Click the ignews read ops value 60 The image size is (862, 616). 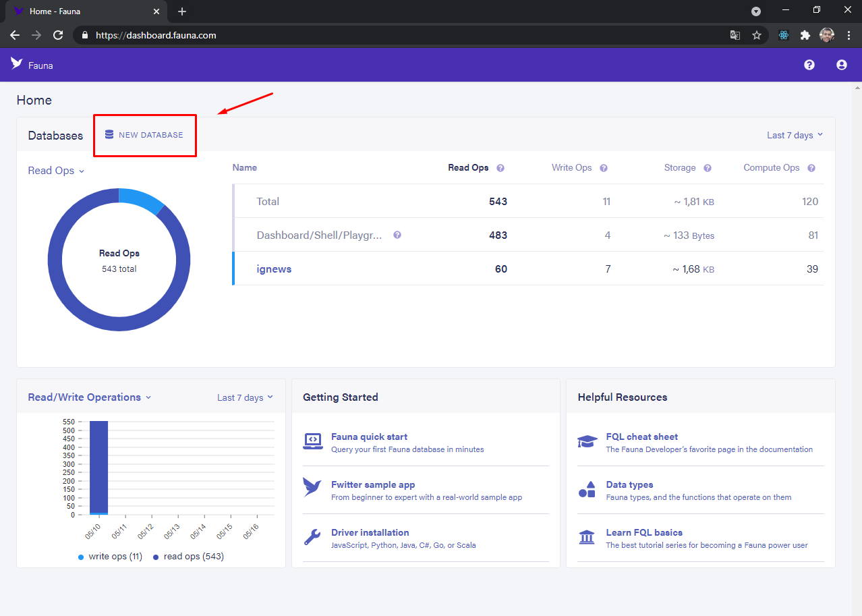click(500, 269)
